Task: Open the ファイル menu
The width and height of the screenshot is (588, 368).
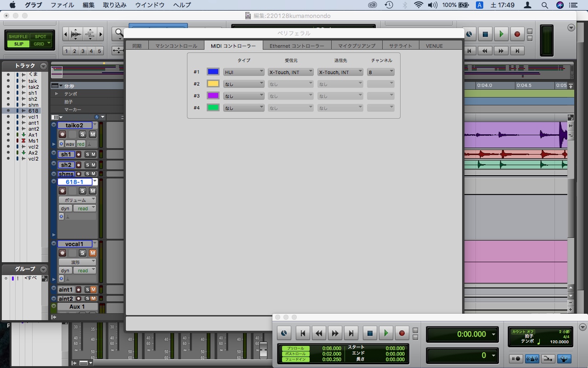Action: point(62,5)
